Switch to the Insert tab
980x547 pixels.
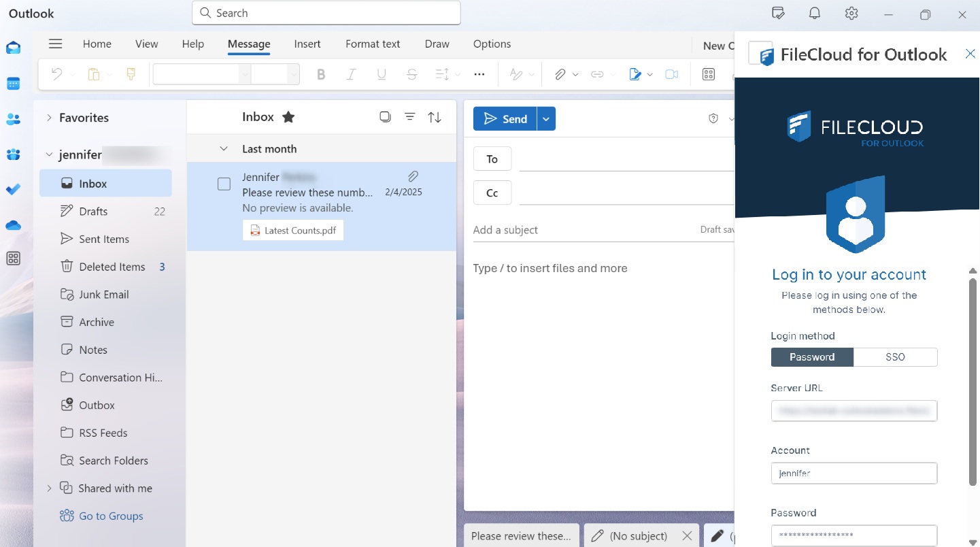pos(307,44)
